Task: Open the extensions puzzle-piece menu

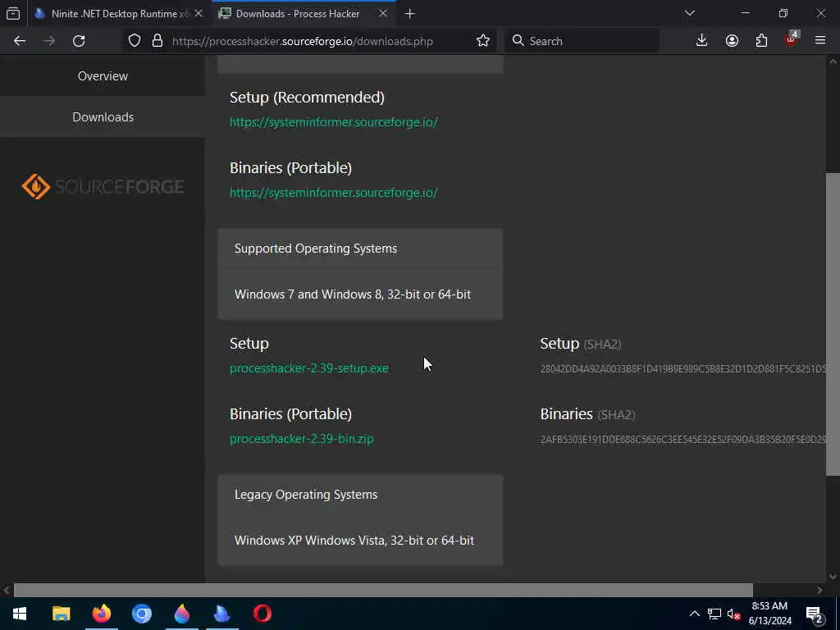Action: point(761,41)
